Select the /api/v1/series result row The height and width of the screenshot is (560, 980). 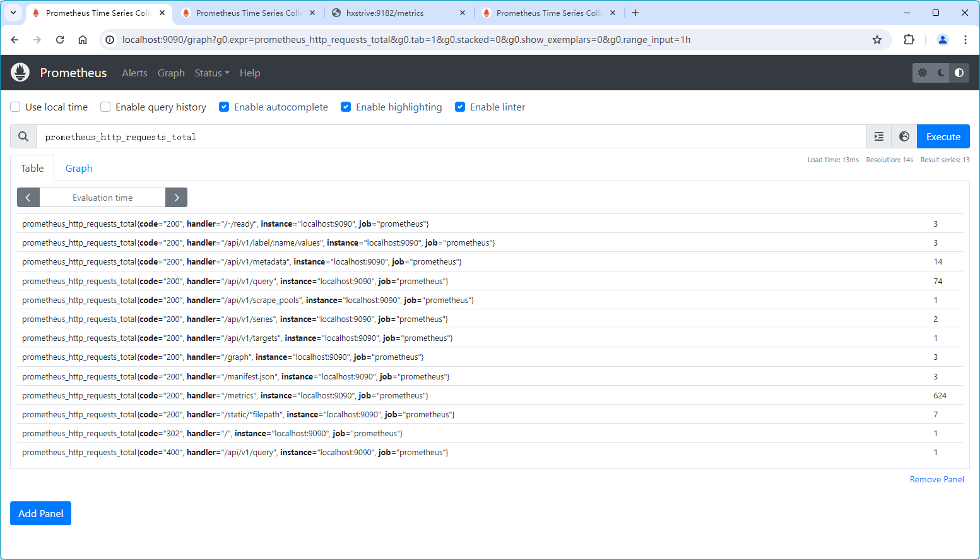tap(490, 319)
